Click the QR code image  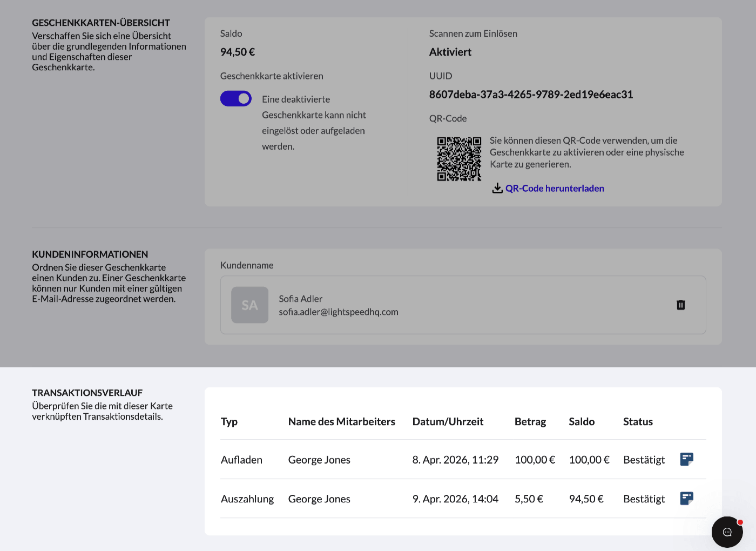(x=459, y=159)
